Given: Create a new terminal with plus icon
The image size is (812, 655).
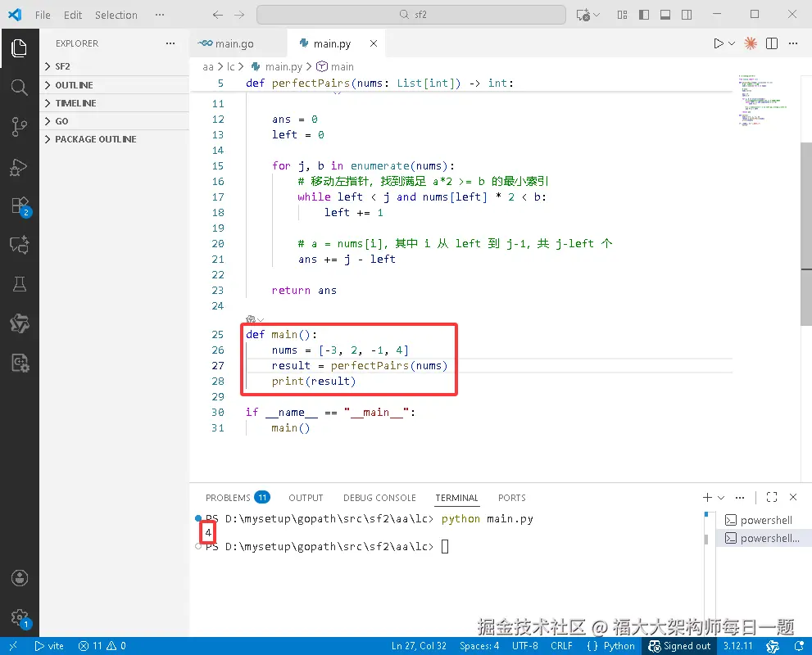Looking at the screenshot, I should (707, 497).
